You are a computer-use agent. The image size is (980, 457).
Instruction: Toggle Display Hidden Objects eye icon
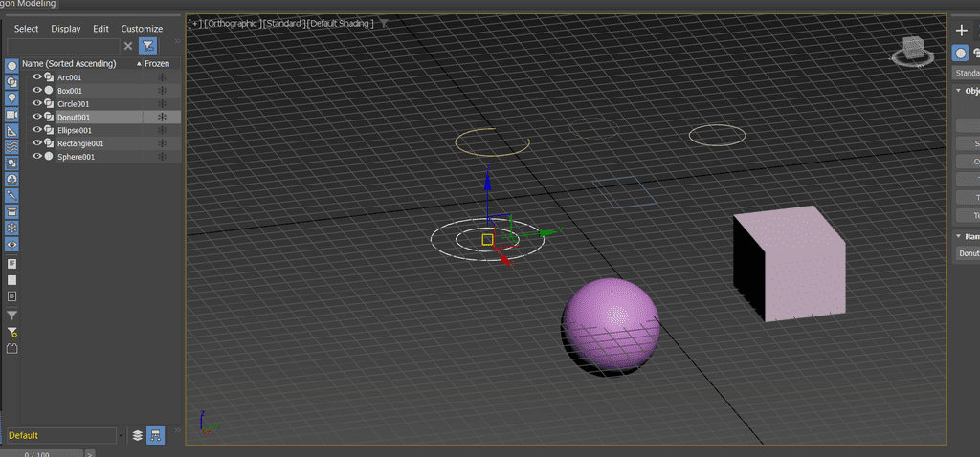point(11,245)
